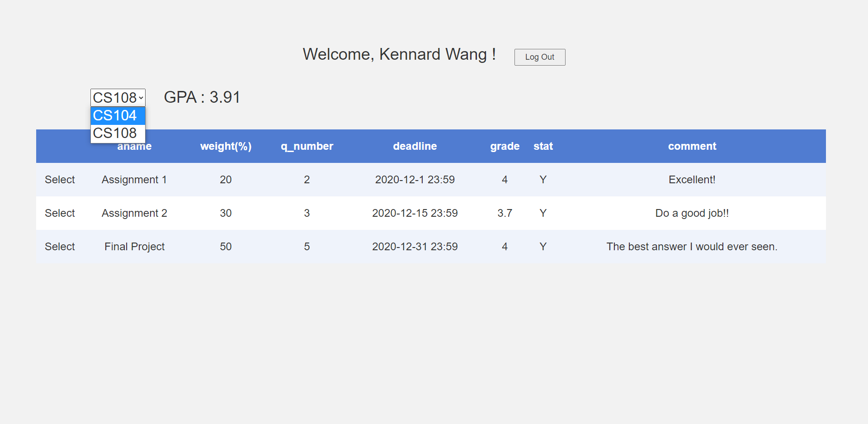Click the deadline column header
The width and height of the screenshot is (868, 424).
click(415, 146)
